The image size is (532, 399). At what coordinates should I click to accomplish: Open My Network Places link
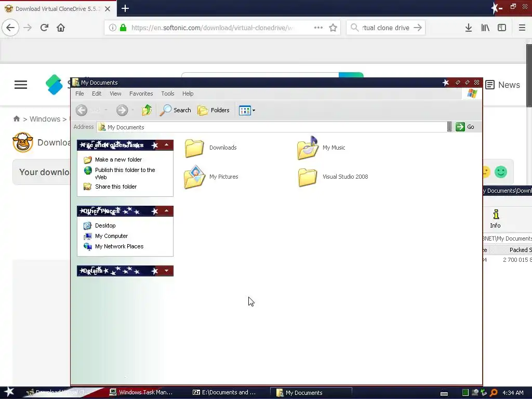point(119,246)
